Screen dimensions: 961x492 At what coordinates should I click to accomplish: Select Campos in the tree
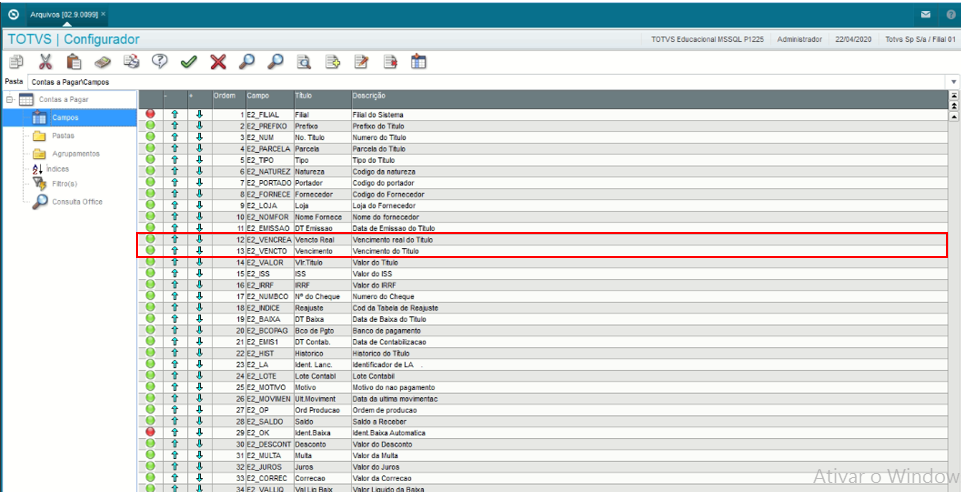coord(65,117)
